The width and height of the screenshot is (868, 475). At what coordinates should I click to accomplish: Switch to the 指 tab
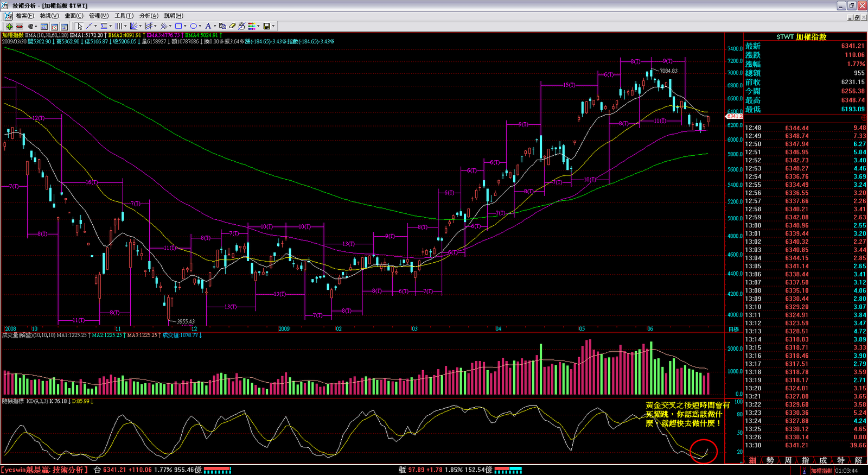click(x=805, y=460)
